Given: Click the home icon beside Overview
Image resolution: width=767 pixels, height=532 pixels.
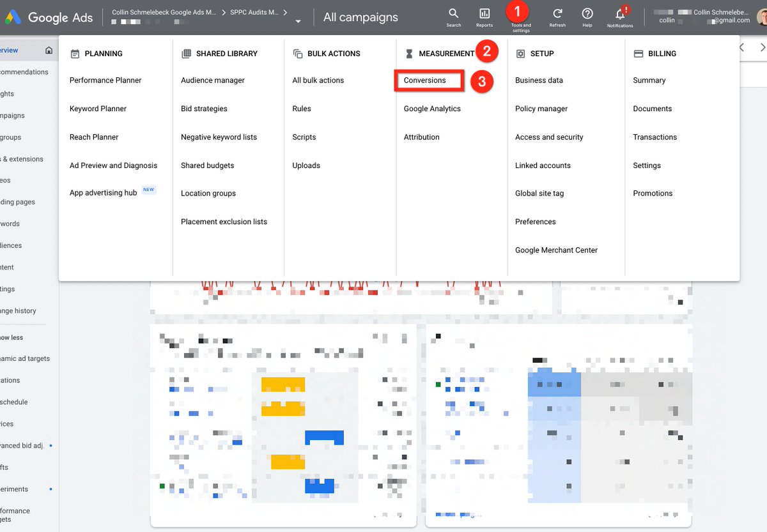Looking at the screenshot, I should pos(49,50).
